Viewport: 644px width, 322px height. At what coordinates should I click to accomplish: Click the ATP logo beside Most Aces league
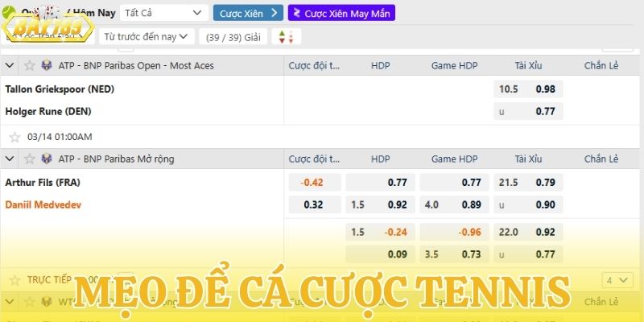point(47,65)
